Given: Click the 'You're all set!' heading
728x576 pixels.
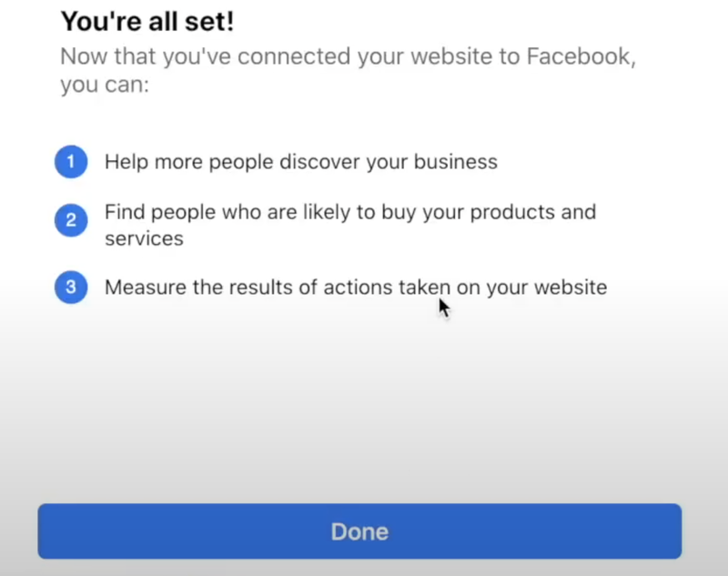Looking at the screenshot, I should [x=147, y=21].
